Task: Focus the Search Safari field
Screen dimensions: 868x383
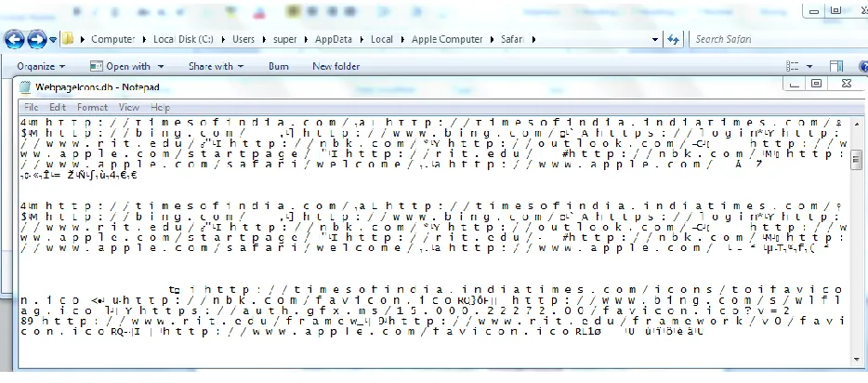Action: pyautogui.click(x=777, y=39)
